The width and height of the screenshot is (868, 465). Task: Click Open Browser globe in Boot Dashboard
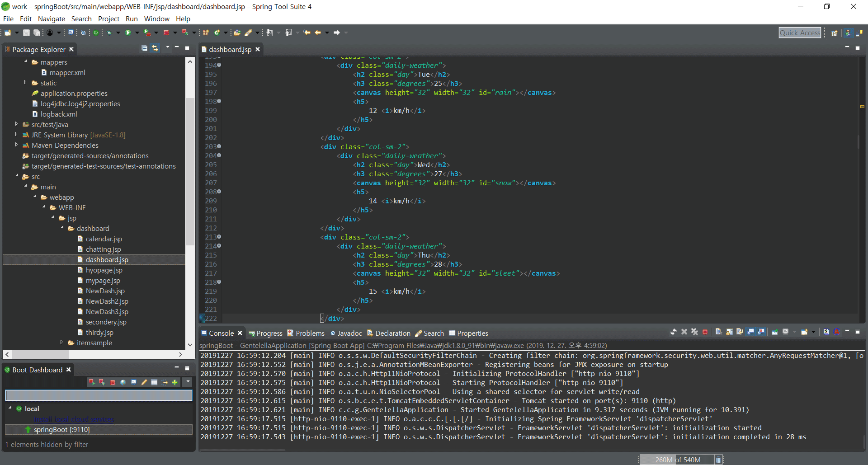point(123,382)
